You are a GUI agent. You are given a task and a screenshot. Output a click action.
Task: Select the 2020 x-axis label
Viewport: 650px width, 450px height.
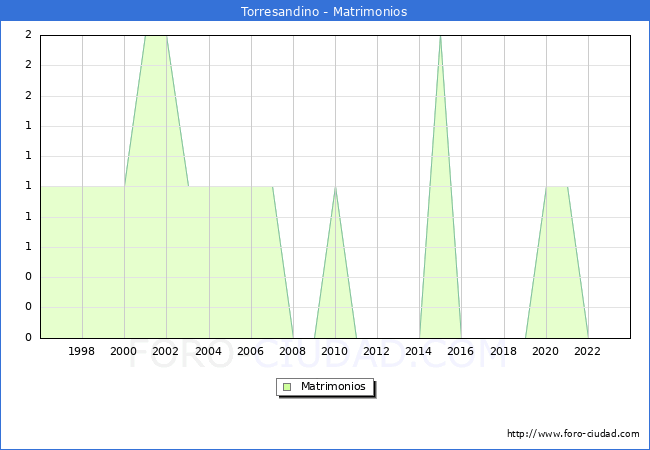tap(546, 351)
